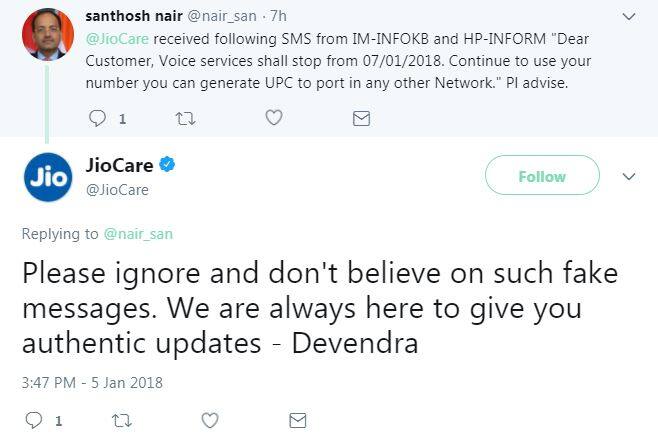Open more options next to Follow button
This screenshot has height=444, width=658.
pos(629,176)
